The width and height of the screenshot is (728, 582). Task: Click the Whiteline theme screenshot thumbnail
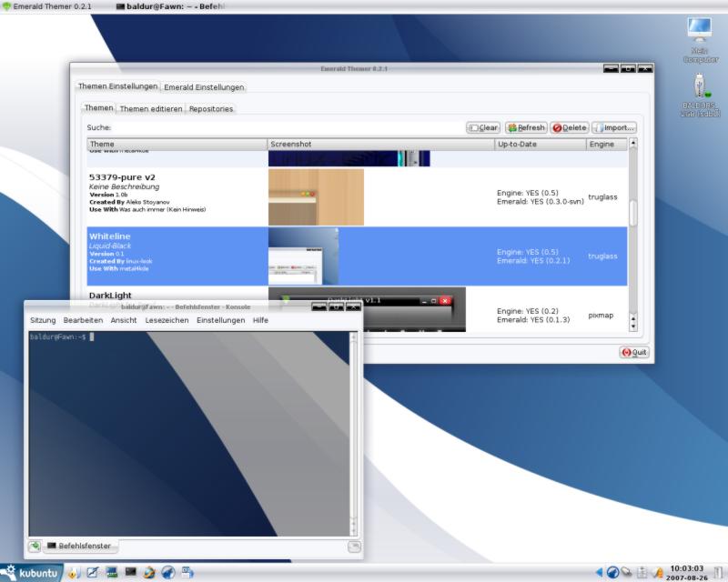tap(303, 256)
